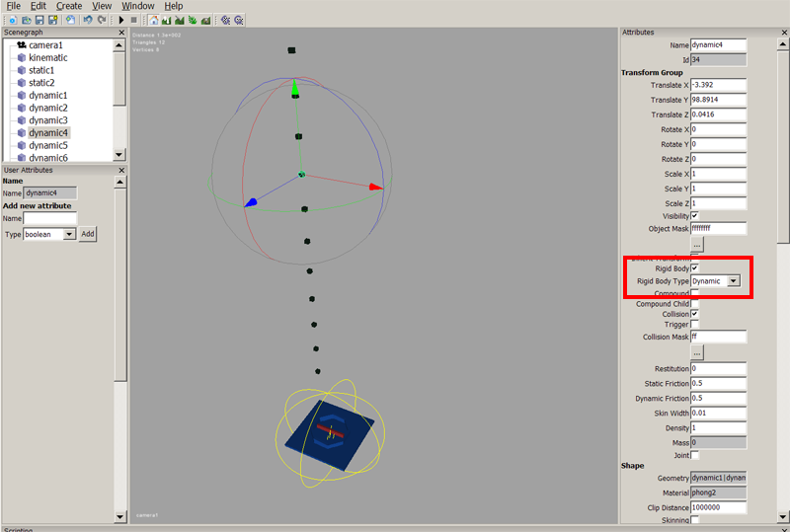Toggle the Collision checkbox
790x532 pixels.
[695, 314]
